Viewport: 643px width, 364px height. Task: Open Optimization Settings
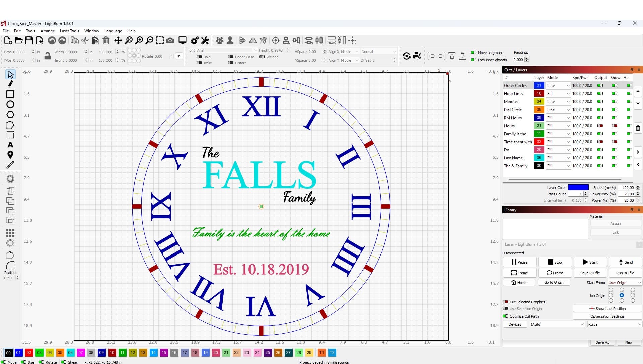pos(607,316)
